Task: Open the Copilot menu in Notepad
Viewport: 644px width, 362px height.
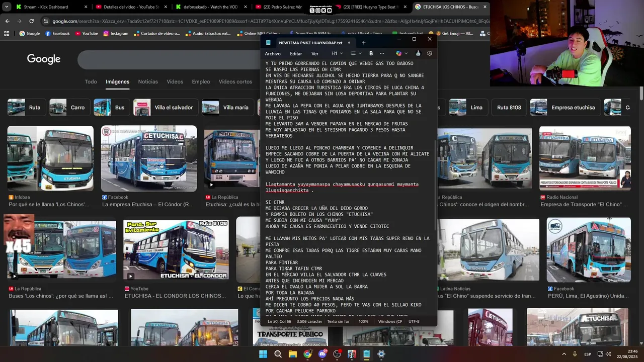Action: click(x=398, y=53)
